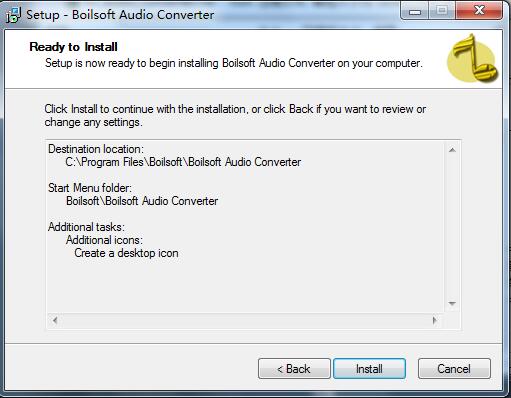Minimize the Setup window
Image resolution: width=511 pixels, height=398 pixels.
pos(415,11)
